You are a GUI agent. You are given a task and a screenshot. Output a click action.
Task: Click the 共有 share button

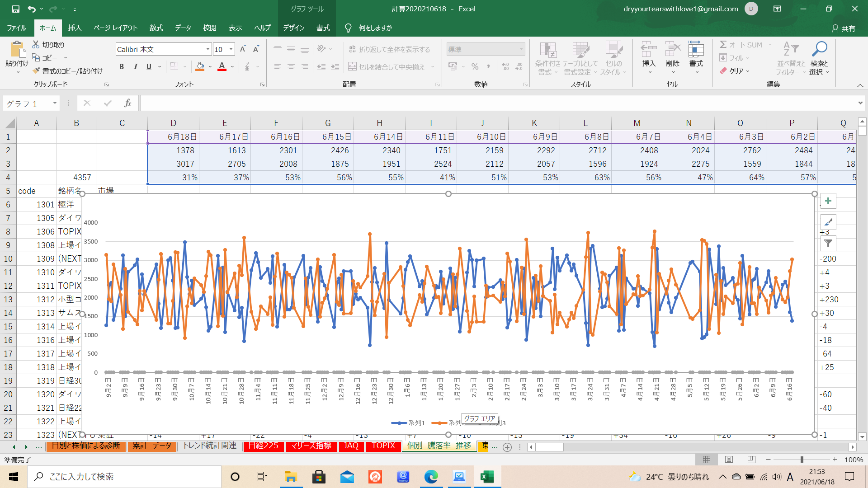coord(844,28)
